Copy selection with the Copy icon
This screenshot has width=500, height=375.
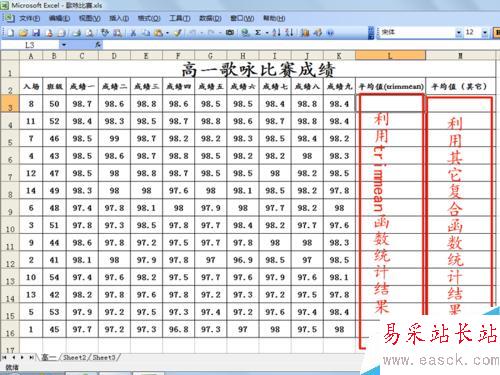(x=146, y=33)
